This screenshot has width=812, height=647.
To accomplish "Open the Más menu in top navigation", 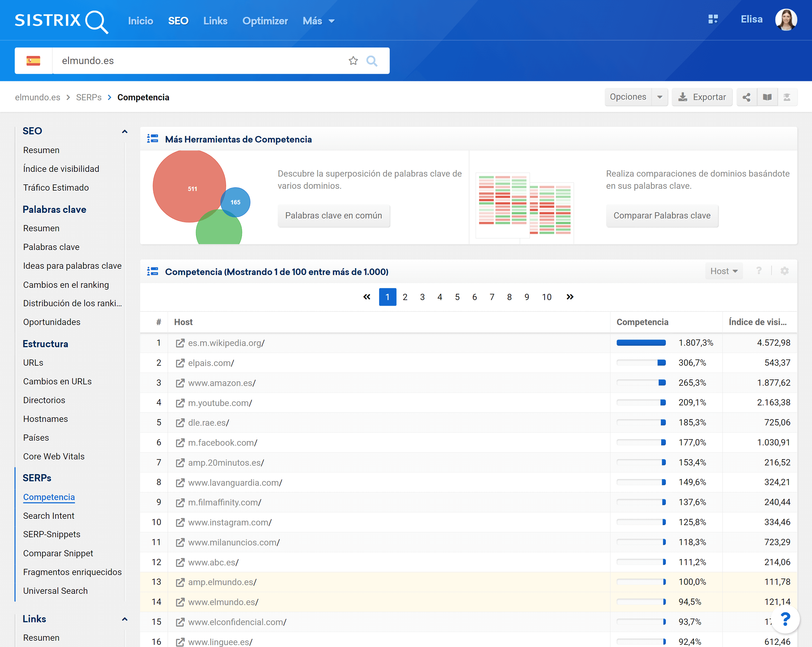I will (318, 21).
